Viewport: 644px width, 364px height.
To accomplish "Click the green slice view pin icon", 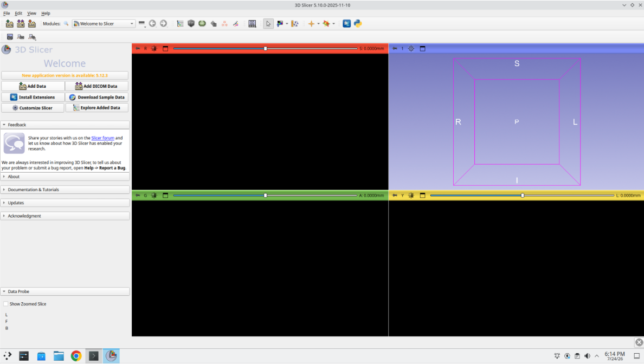I will [x=138, y=196].
